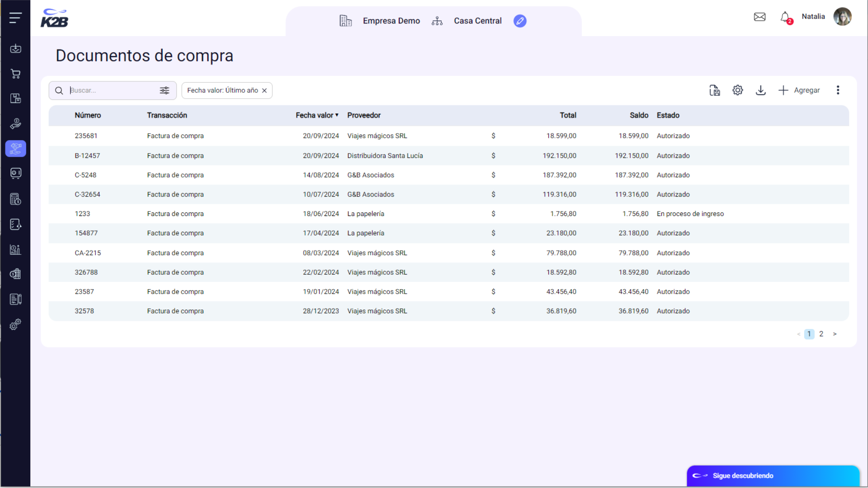Open advanced filter options in search box
Viewport: 868px width, 488px height.
[165, 90]
